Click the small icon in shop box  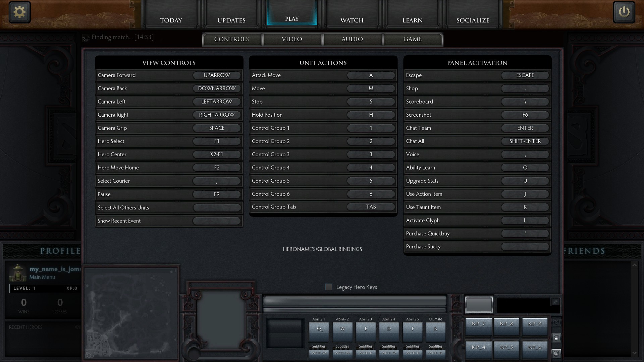tap(555, 302)
